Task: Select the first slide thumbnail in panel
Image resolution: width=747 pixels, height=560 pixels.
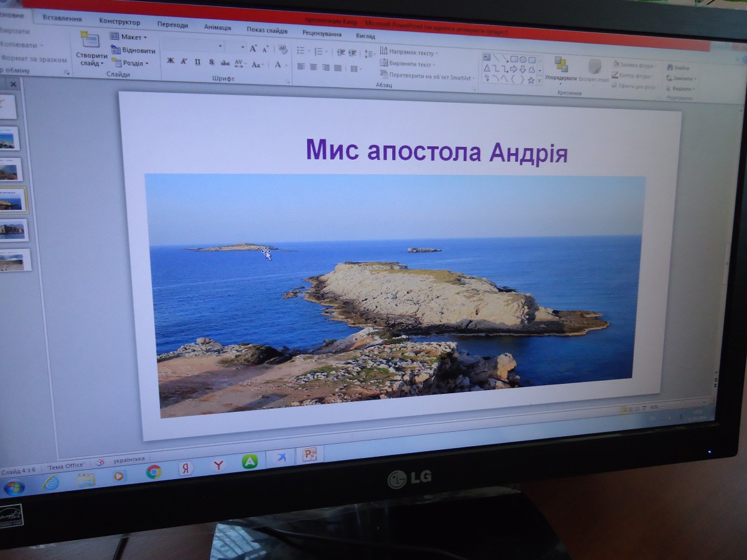Action: 7,107
